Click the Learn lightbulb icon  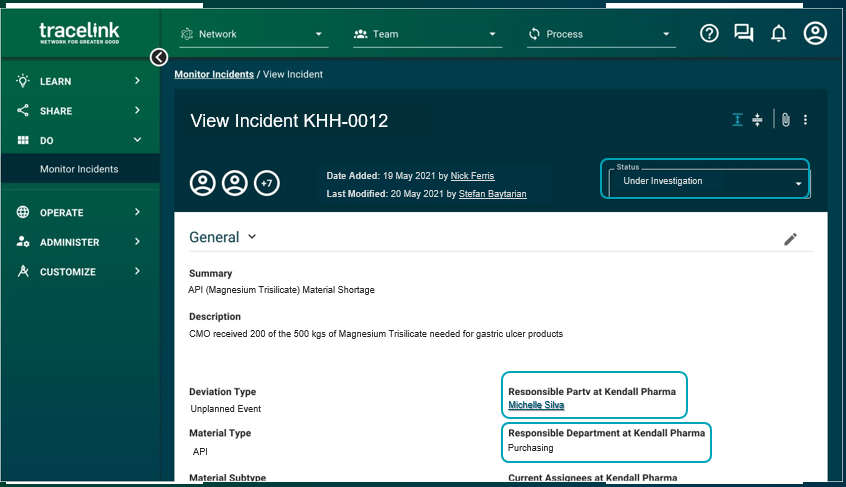23,81
